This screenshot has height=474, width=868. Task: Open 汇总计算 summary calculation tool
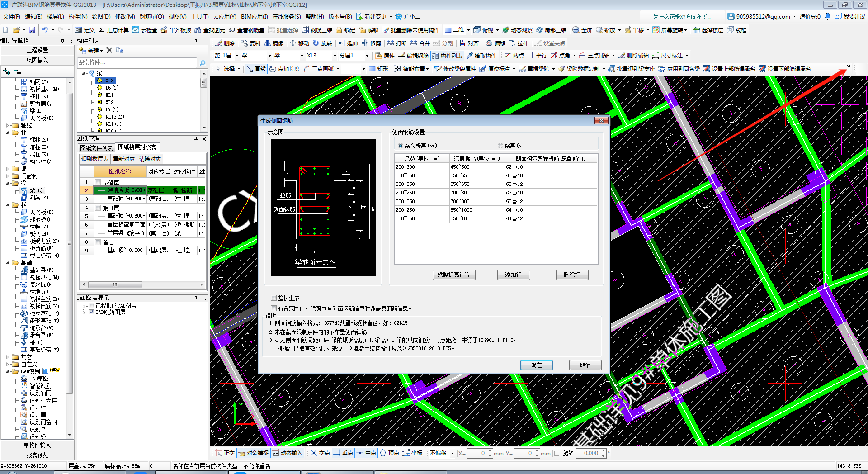point(113,30)
